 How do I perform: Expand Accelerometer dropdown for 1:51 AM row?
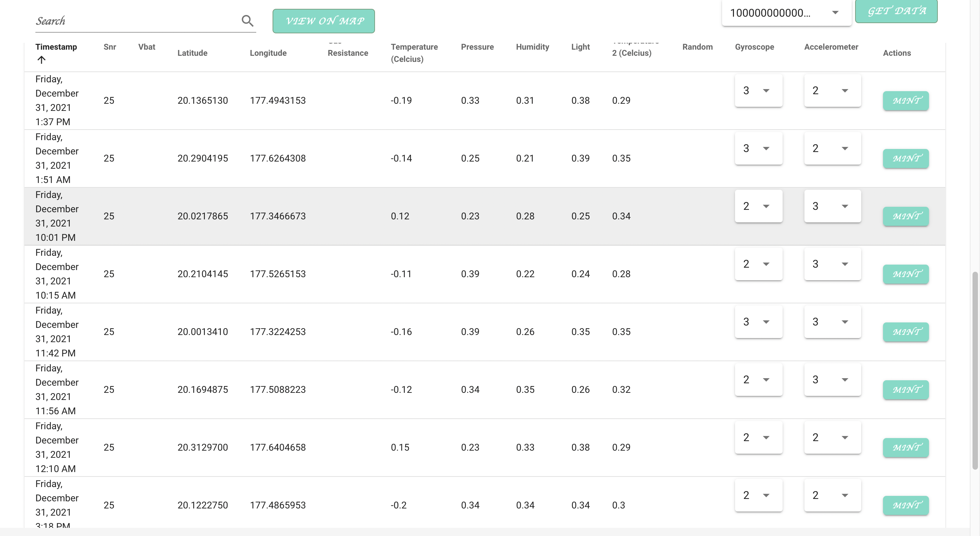832,148
